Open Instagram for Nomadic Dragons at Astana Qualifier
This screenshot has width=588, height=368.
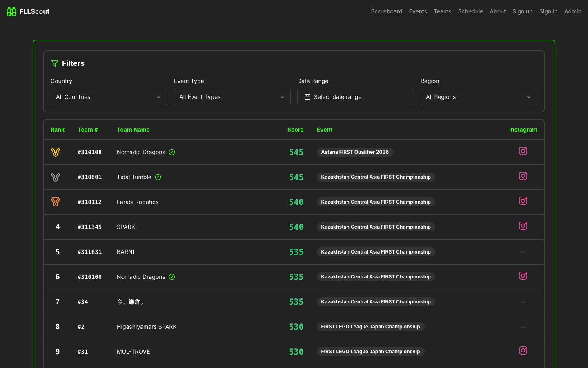pos(523,151)
